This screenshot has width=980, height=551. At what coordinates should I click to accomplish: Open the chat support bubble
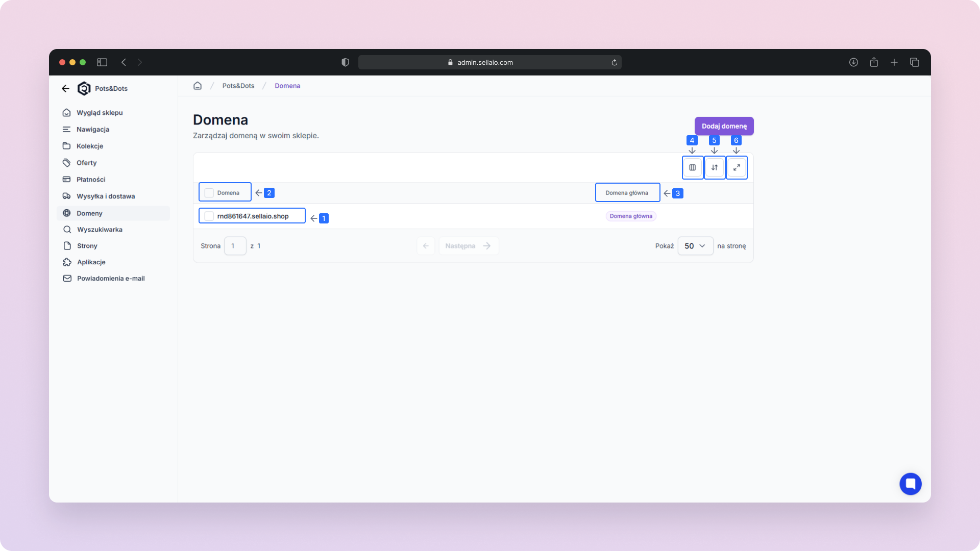click(910, 484)
